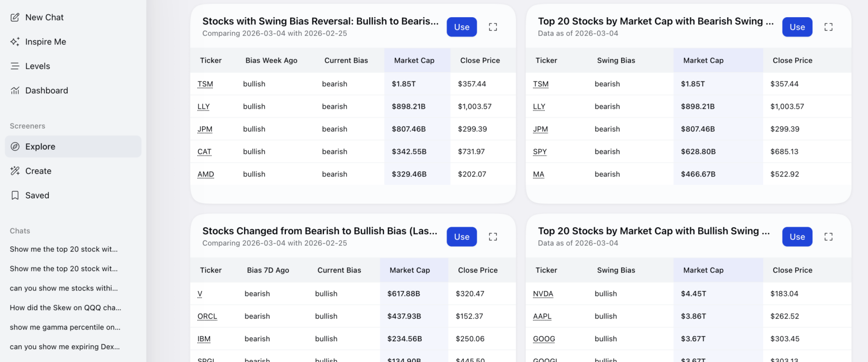
Task: Use the Bearish to Bullish Bias screener
Action: click(462, 237)
